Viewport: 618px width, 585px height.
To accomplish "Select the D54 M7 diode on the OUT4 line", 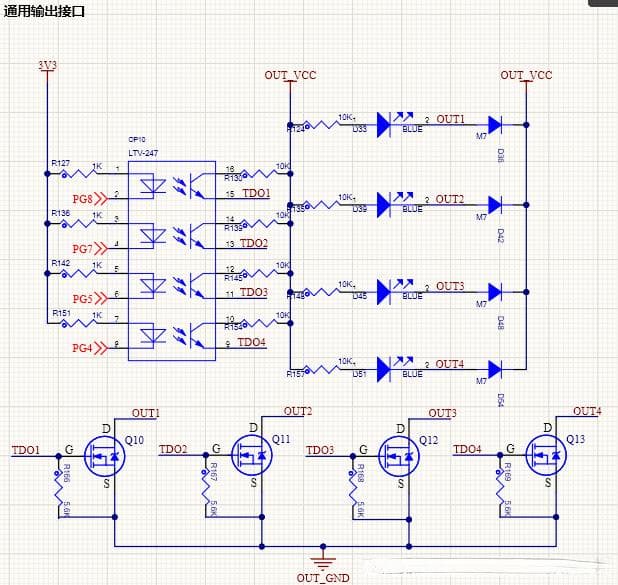I will (x=495, y=369).
